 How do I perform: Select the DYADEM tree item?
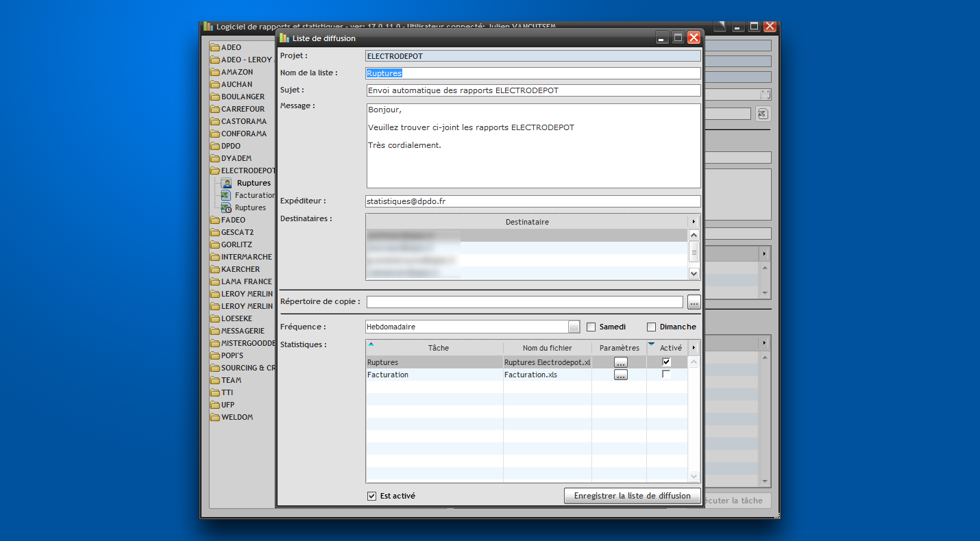point(236,158)
